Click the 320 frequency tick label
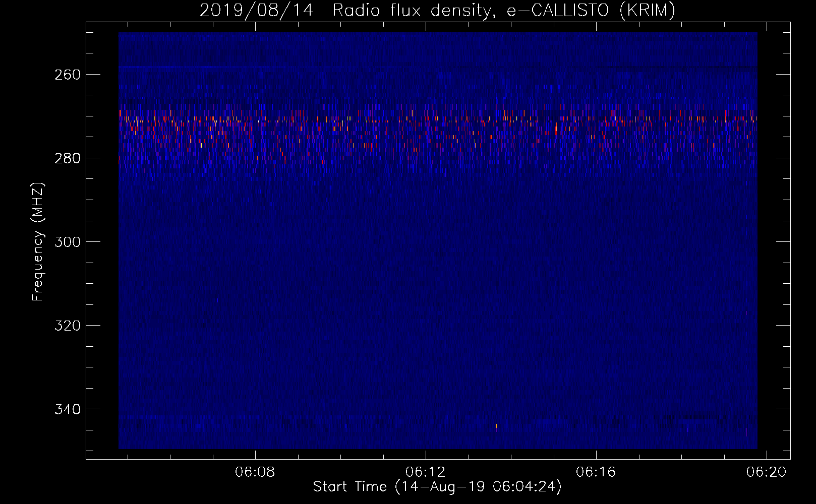 click(67, 326)
